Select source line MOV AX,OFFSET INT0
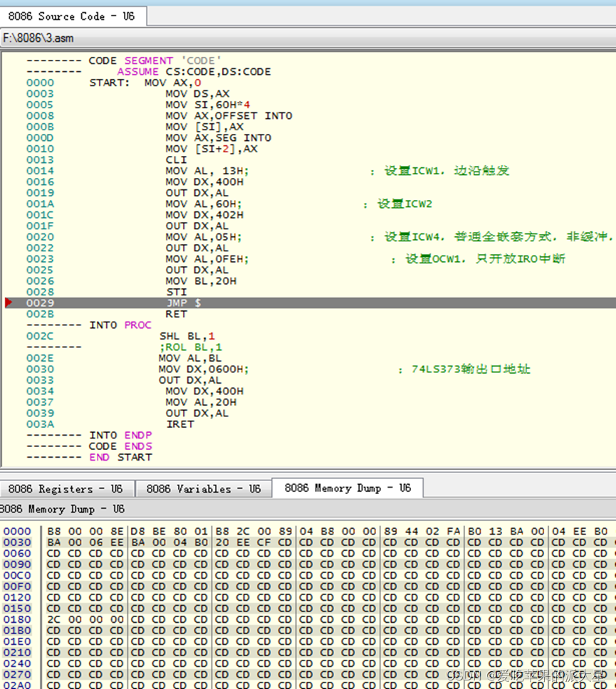 click(229, 115)
